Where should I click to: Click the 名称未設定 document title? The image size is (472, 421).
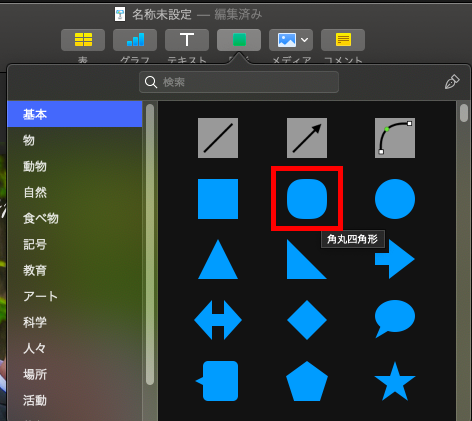coord(162,14)
